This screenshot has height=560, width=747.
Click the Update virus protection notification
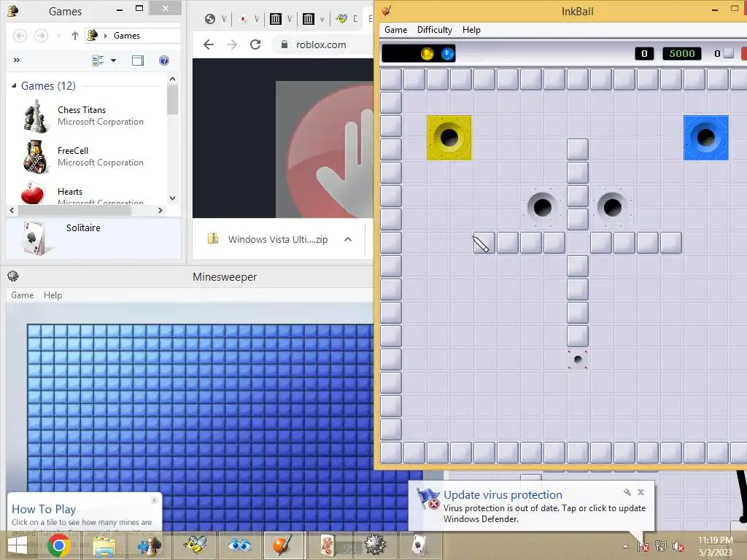tap(531, 507)
